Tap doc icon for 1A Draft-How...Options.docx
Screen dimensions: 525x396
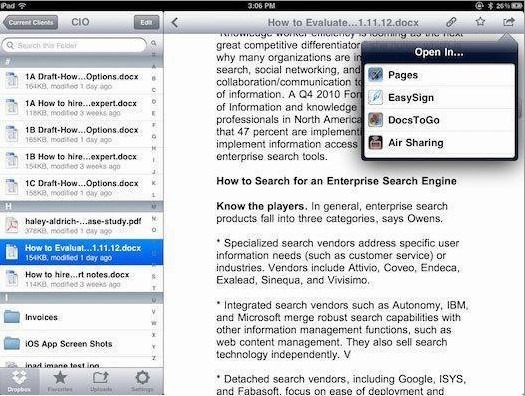click(12, 81)
